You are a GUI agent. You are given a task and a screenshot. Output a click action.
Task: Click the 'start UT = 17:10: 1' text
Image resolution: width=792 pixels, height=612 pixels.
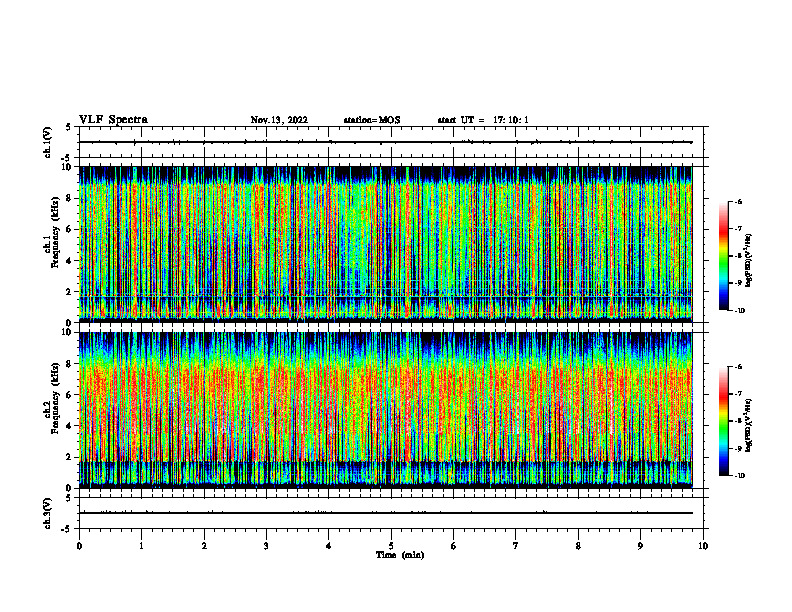(x=483, y=120)
